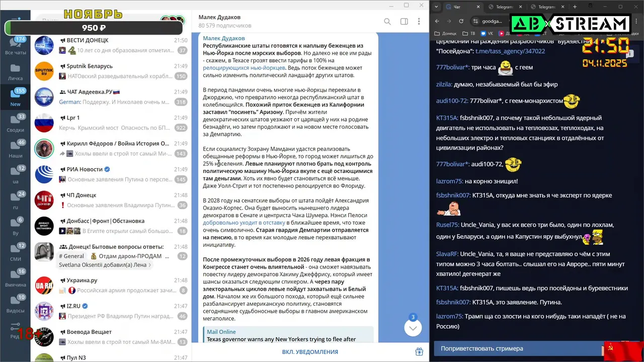Image resolution: width=644 pixels, height=362 pixels.
Task: Open the Воевода Вещает channel
Action: tap(111, 337)
